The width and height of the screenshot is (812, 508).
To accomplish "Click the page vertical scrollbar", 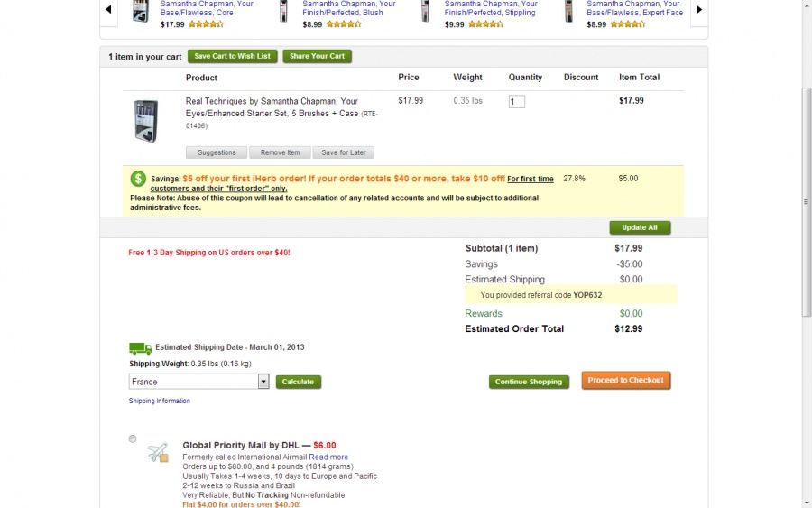I will [x=806, y=180].
